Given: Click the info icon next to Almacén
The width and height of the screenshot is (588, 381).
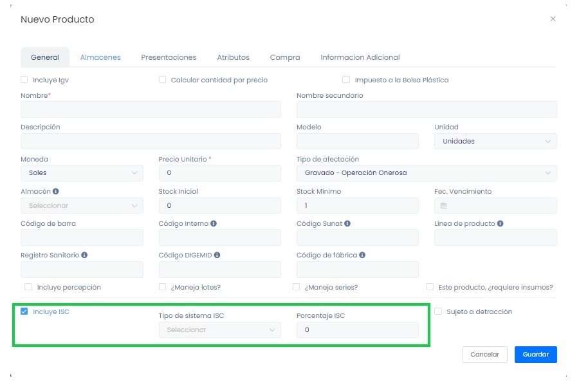Looking at the screenshot, I should click(56, 191).
